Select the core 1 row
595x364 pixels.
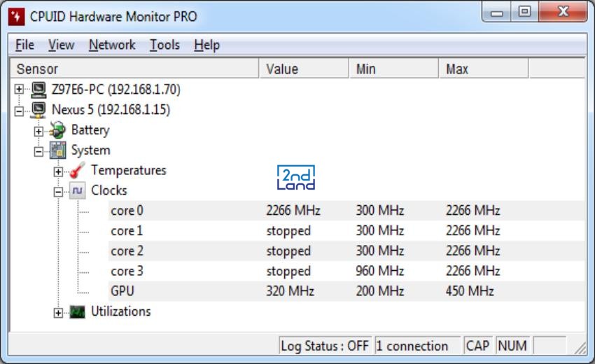tap(346, 231)
